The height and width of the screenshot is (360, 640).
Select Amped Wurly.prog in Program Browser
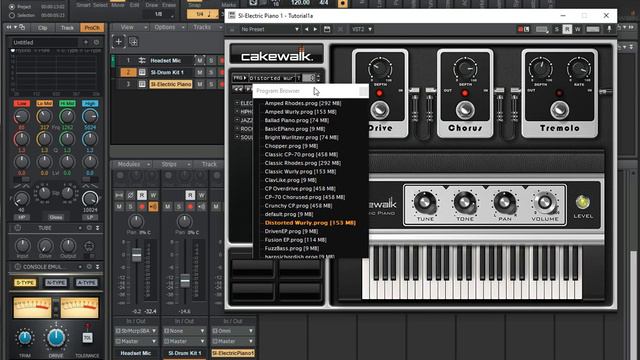click(300, 112)
